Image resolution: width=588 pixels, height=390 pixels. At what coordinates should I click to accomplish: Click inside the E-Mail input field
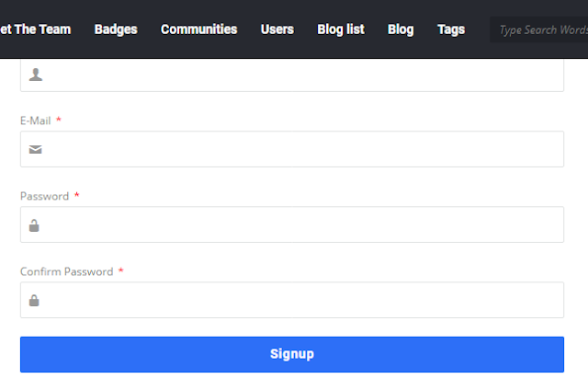click(x=292, y=149)
